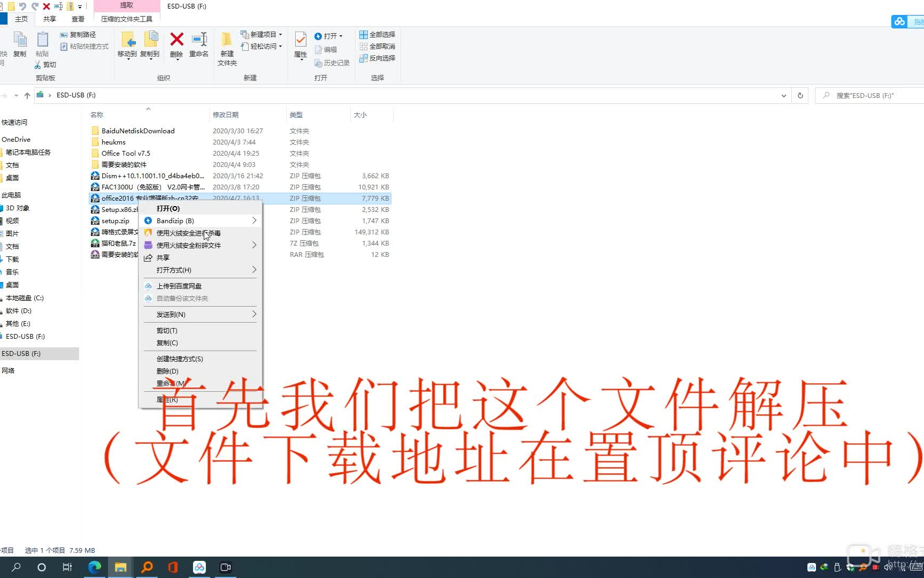Screen dimensions: 924x578
Task: Click Paste shortcut (粘贴快捷方式) in ribbon
Action: 84,47
